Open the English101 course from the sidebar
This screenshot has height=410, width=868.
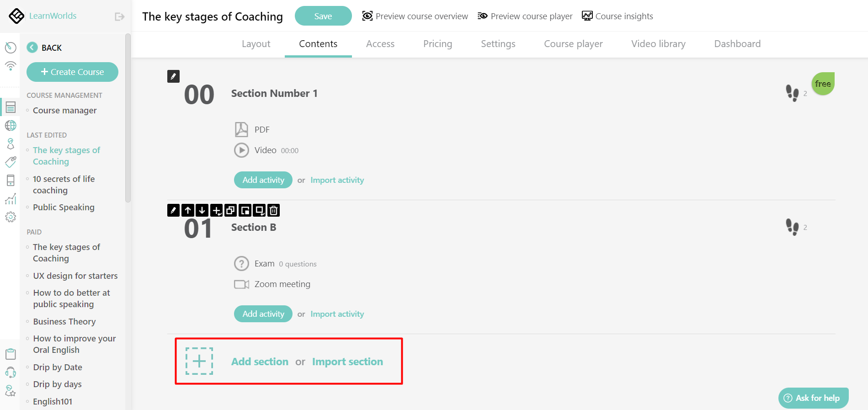pyautogui.click(x=52, y=401)
